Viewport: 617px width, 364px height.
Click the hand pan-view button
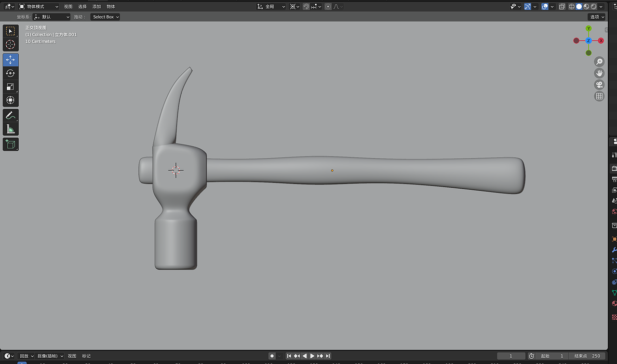[599, 73]
